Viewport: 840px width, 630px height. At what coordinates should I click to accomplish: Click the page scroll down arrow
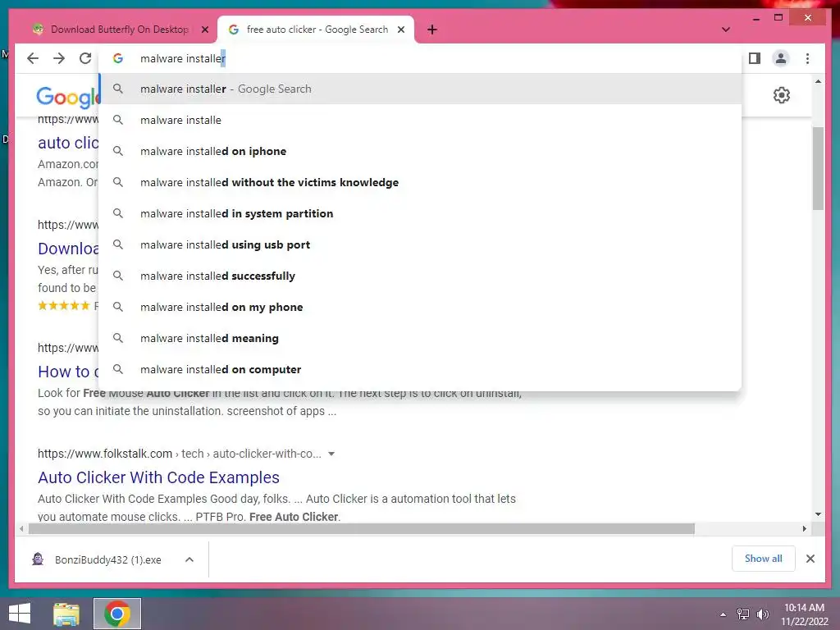818,514
